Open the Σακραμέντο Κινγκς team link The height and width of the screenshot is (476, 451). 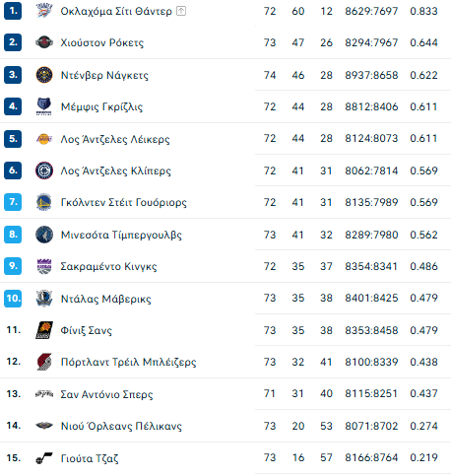(x=108, y=266)
